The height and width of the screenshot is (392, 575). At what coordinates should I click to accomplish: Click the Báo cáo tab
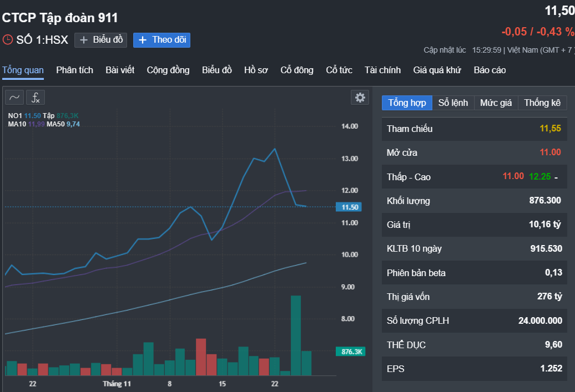tap(490, 70)
